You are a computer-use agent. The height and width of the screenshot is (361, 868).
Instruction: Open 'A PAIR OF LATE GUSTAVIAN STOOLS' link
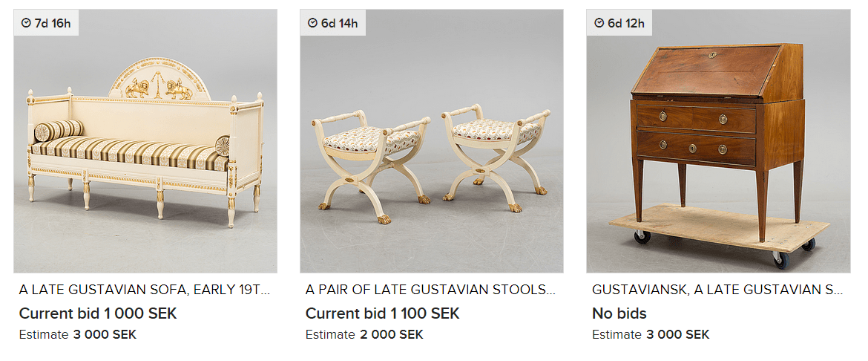(430, 290)
